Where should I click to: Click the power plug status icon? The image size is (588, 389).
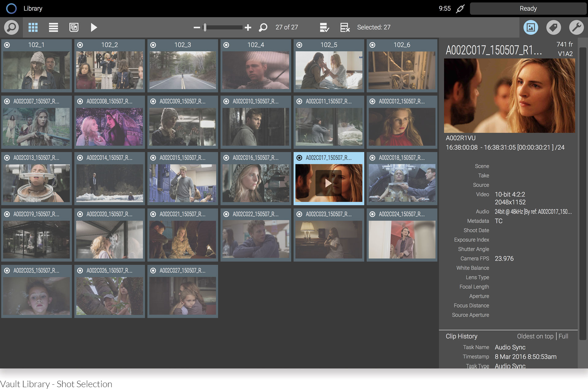460,9
